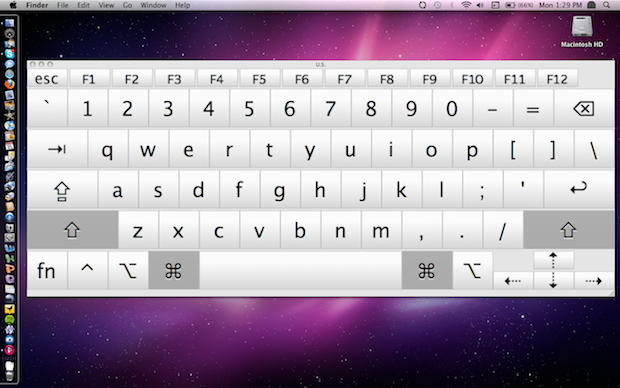Select the Macintosh HD desktop icon
620x388 pixels.
(582, 32)
